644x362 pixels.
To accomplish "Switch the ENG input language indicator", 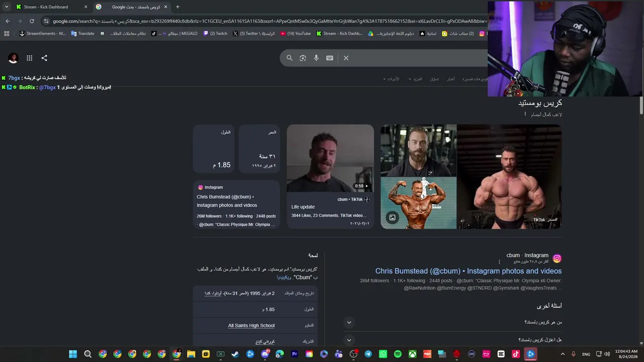I will pos(586,354).
